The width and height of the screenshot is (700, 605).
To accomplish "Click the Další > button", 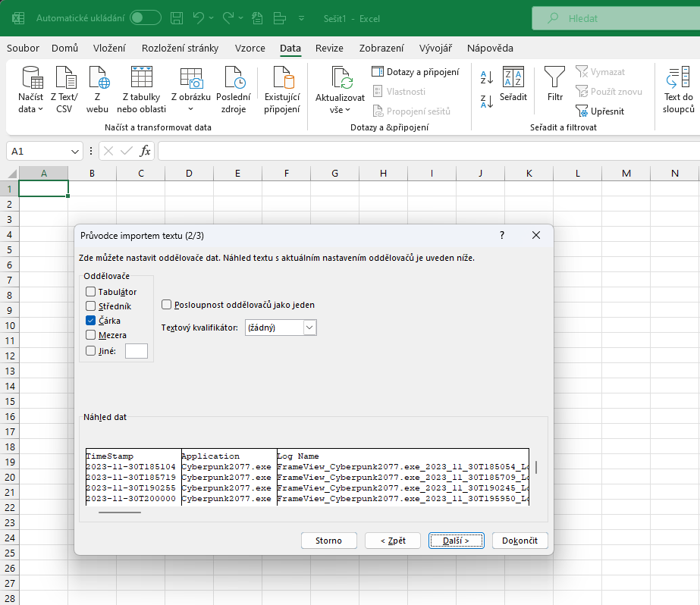I will coord(455,541).
